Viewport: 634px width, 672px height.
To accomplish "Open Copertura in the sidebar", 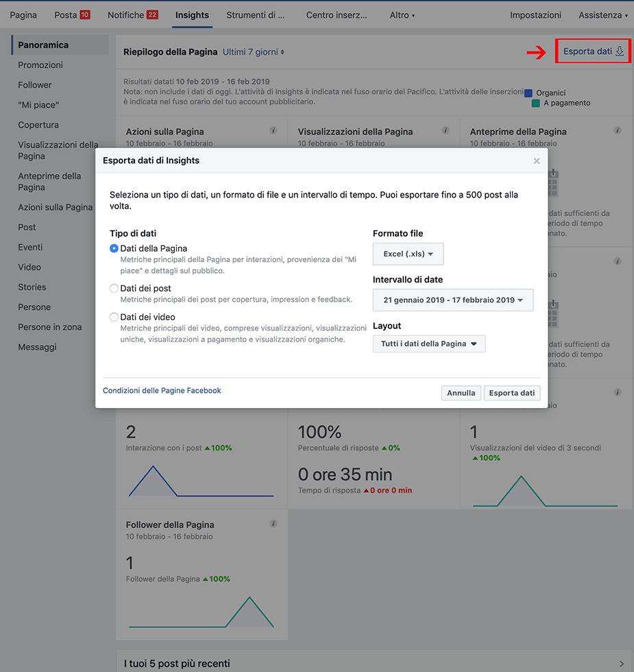I will coord(38,125).
